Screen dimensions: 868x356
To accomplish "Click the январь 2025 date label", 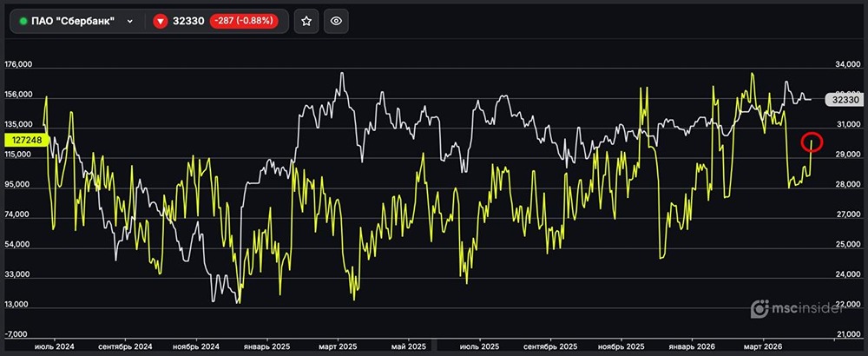I will coord(267,346).
